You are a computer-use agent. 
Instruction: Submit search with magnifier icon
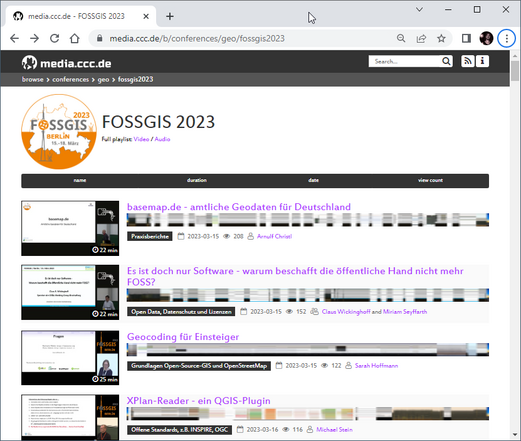point(446,61)
